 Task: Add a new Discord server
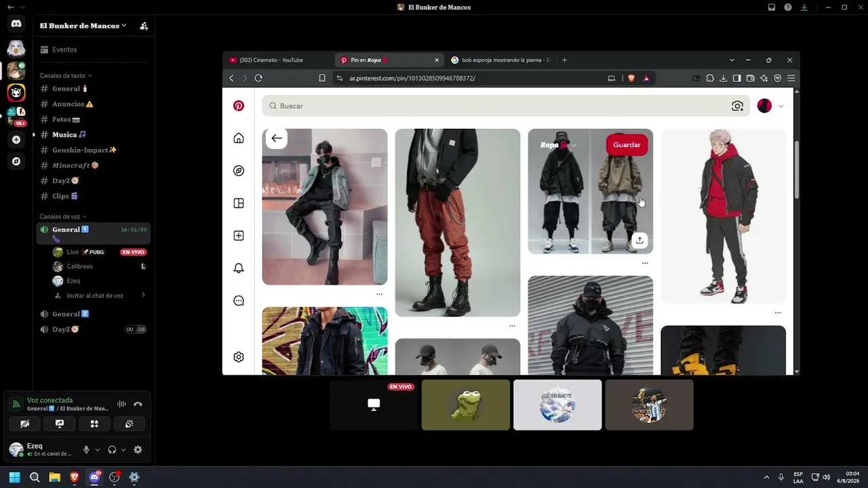[16, 140]
